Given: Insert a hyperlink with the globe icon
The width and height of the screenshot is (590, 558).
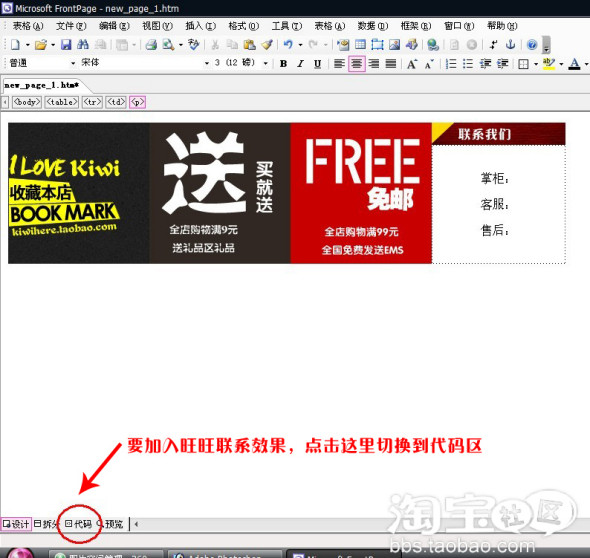Looking at the screenshot, I should pyautogui.click(x=433, y=45).
